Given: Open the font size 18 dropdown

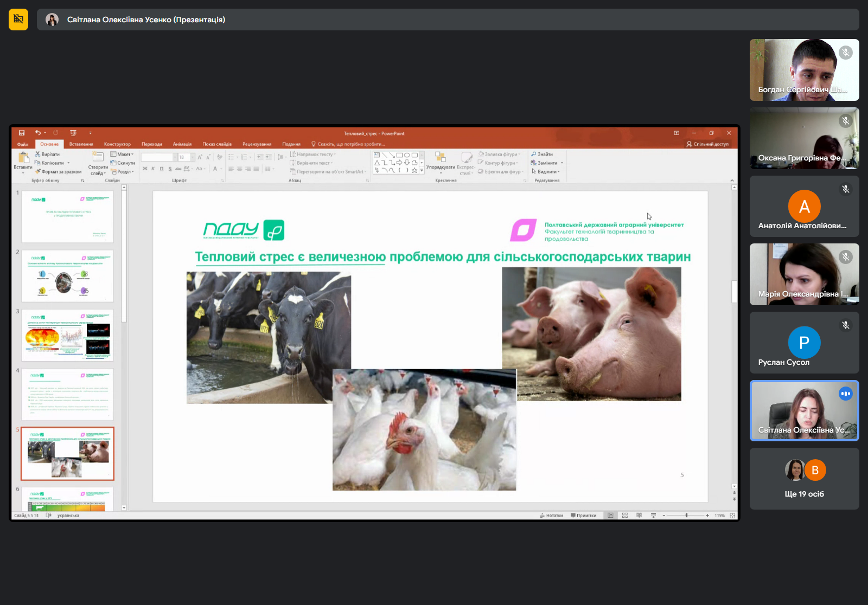Looking at the screenshot, I should 193,157.
